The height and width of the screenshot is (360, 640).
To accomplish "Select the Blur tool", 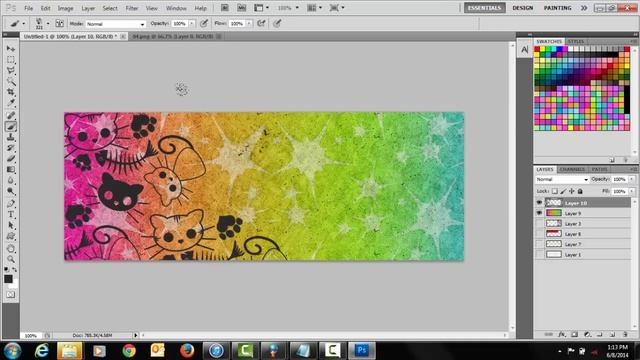I will [x=11, y=180].
